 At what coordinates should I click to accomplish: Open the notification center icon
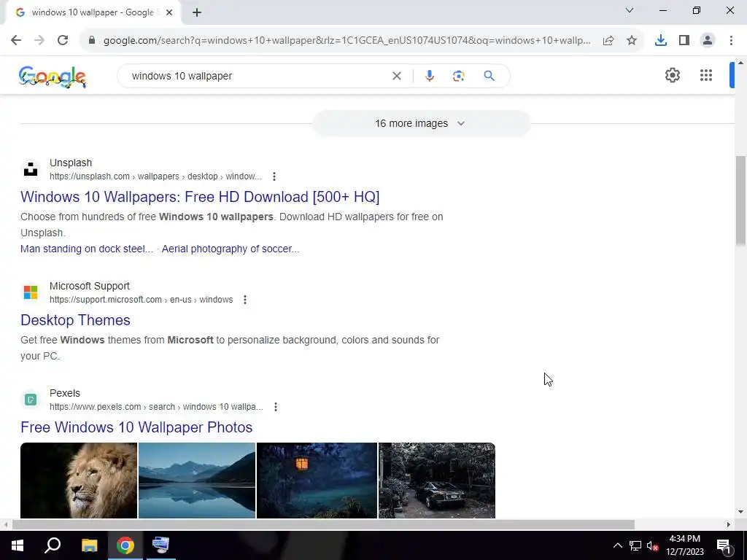(724, 545)
